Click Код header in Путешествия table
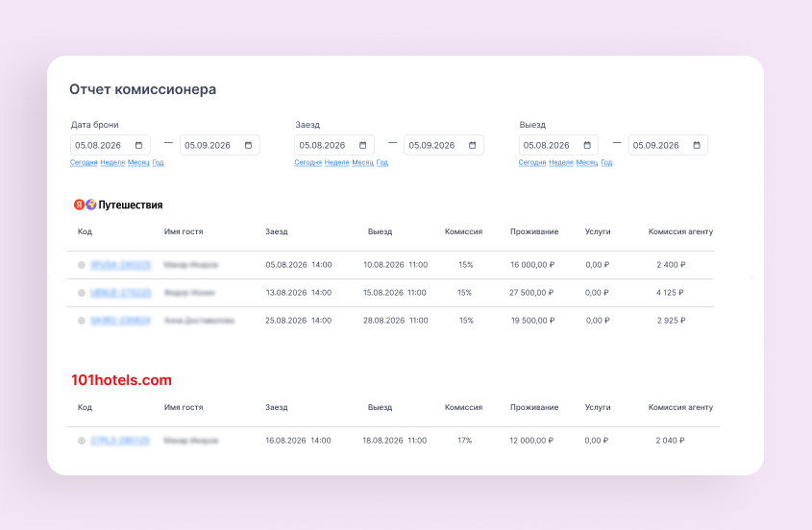 (x=85, y=232)
